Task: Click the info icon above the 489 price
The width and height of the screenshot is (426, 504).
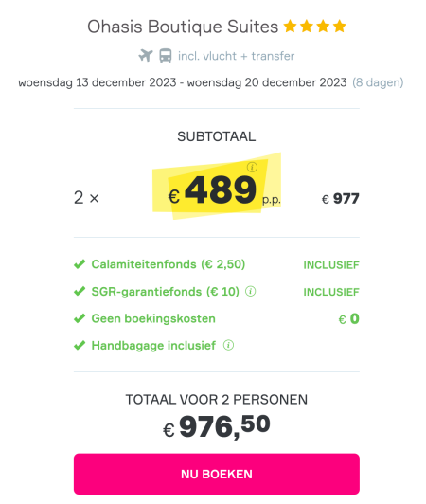Action: [252, 167]
